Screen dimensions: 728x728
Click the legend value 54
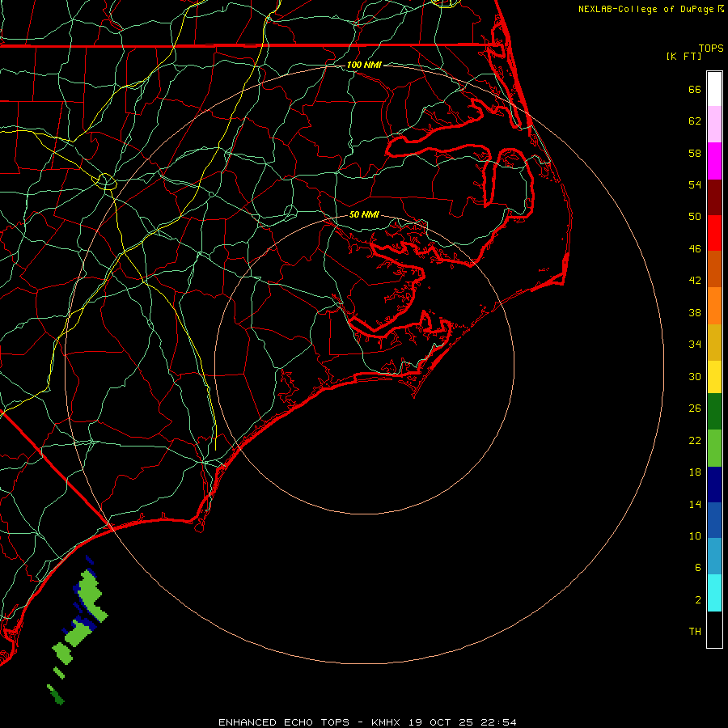pos(695,184)
